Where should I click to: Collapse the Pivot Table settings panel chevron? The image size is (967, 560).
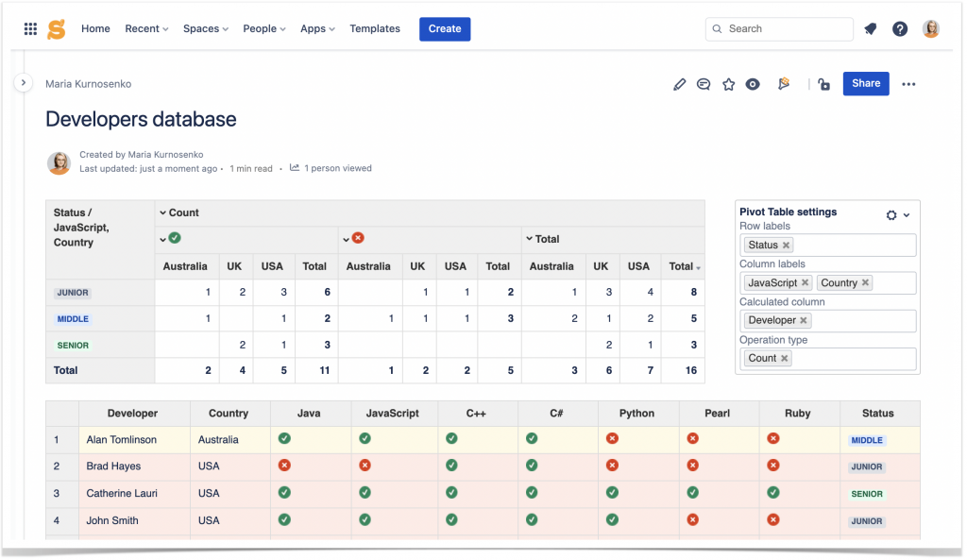tap(905, 214)
